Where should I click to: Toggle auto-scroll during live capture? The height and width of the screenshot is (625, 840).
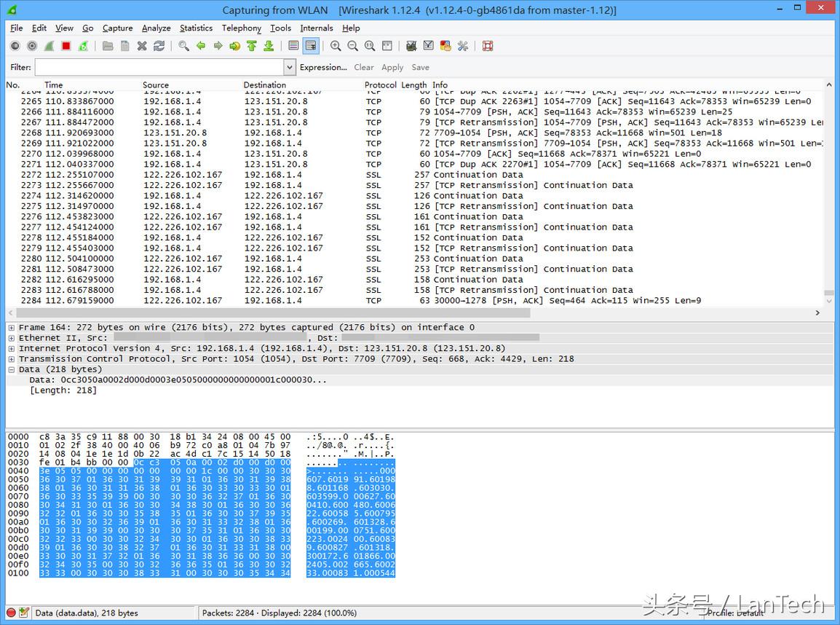pos(311,46)
